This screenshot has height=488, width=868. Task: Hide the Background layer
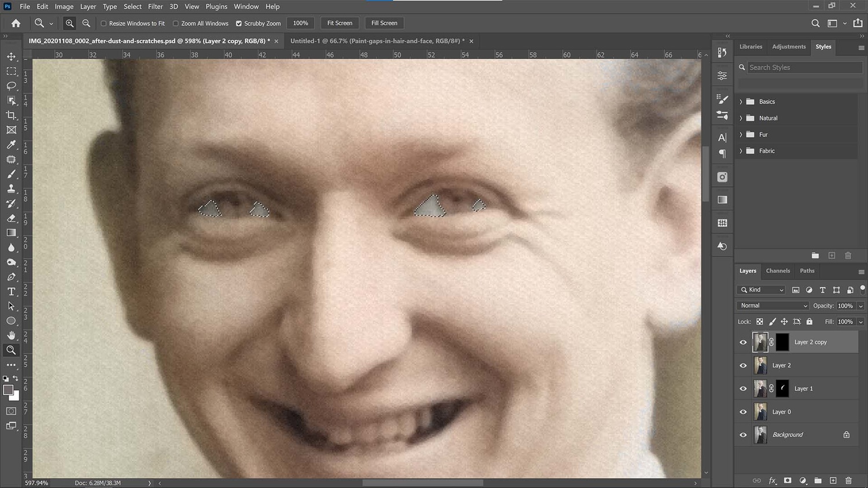tap(743, 434)
